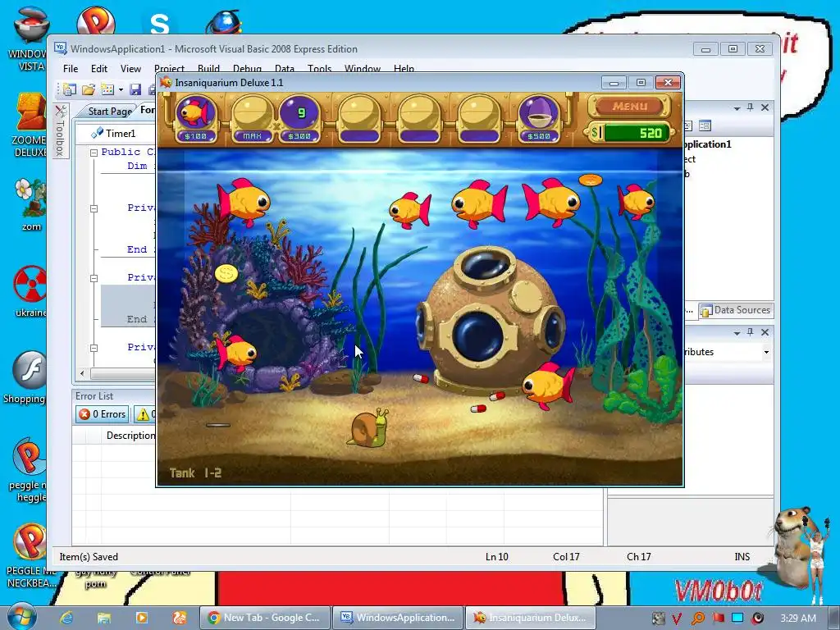Launch Internet Explorer from the taskbar
840x630 pixels.
click(x=66, y=618)
